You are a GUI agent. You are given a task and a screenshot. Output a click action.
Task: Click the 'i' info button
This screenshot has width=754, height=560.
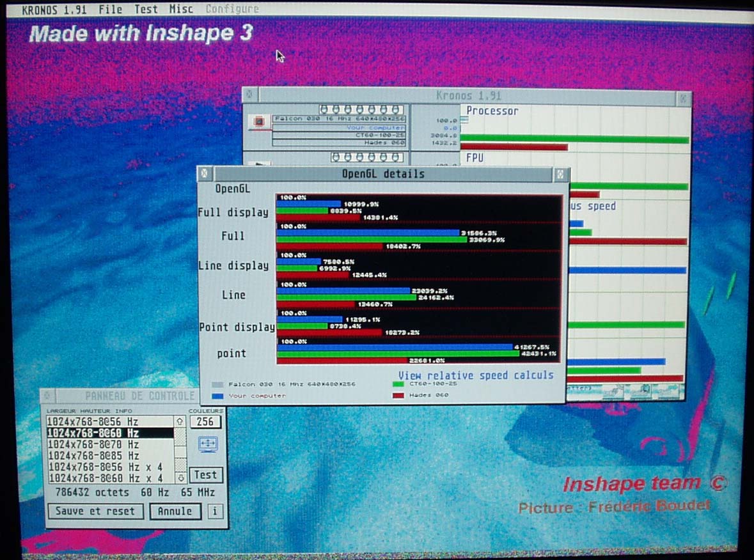214,511
